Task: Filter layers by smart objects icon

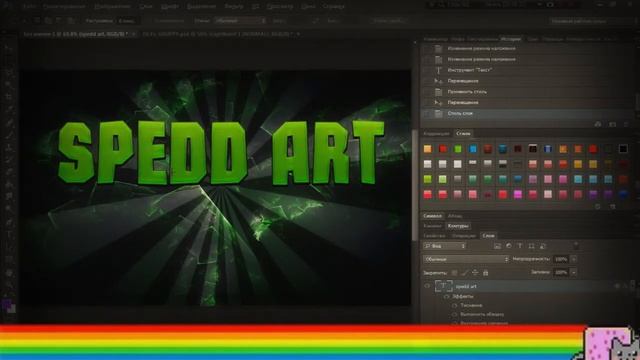Action: click(x=543, y=246)
